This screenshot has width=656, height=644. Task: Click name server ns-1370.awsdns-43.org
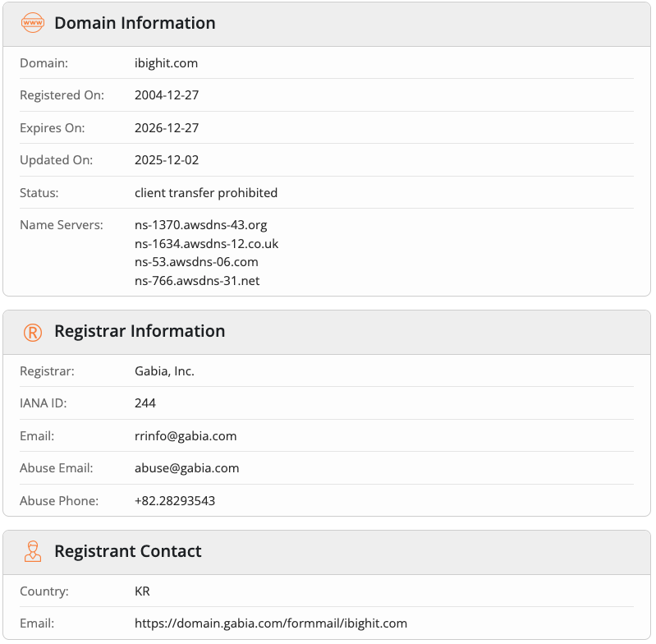click(x=201, y=225)
